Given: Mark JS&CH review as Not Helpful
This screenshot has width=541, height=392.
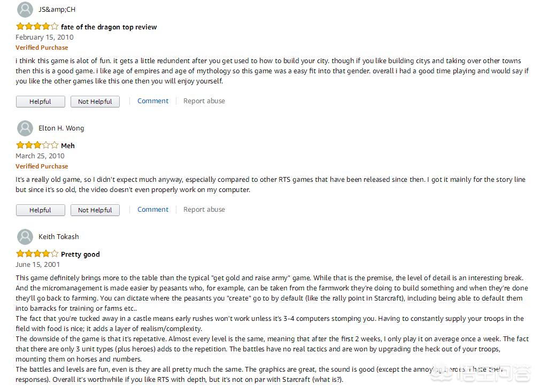Looking at the screenshot, I should pyautogui.click(x=95, y=102).
